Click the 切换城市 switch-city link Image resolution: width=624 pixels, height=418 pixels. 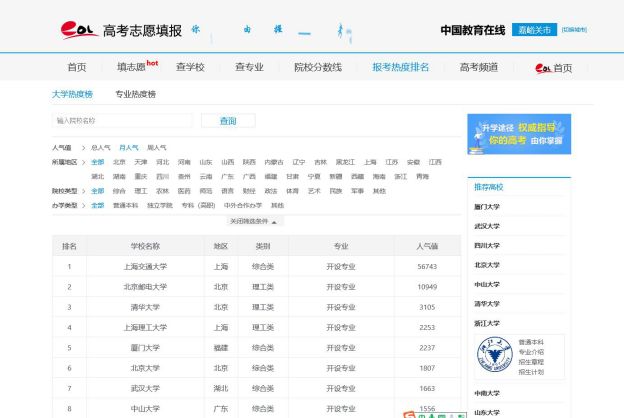pos(574,29)
